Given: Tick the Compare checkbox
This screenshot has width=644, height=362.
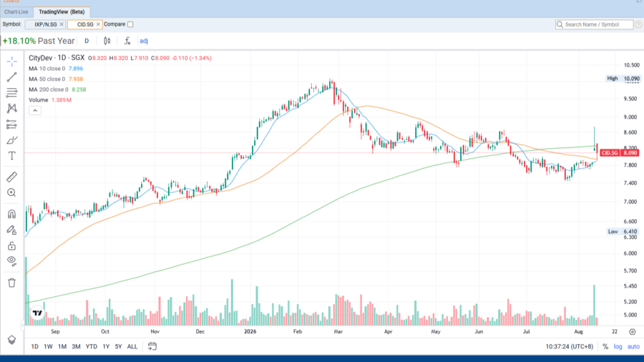Looking at the screenshot, I should coord(130,24).
